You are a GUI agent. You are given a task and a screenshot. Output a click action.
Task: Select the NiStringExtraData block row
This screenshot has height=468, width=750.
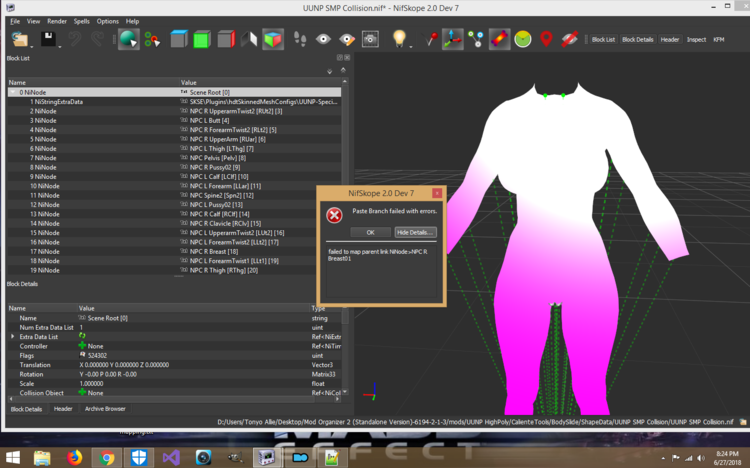coord(174,101)
